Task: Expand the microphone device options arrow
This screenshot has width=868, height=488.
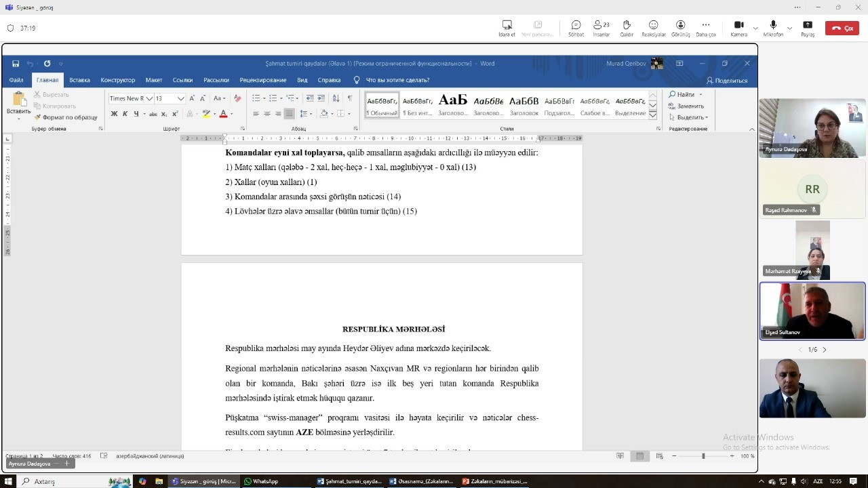Action: (789, 28)
